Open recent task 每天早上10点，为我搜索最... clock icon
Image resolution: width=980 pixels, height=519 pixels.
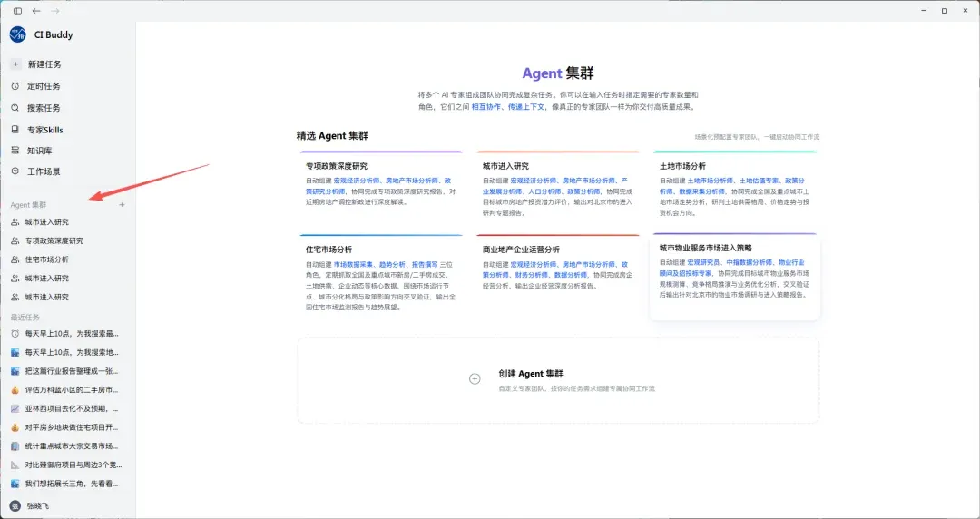15,333
